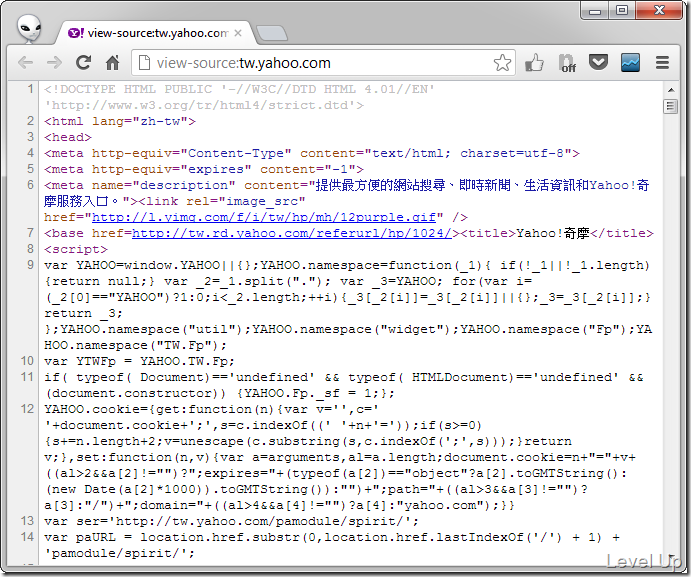Open the Chrome hamburger menu
Image resolution: width=691 pixels, height=577 pixels.
click(x=662, y=63)
